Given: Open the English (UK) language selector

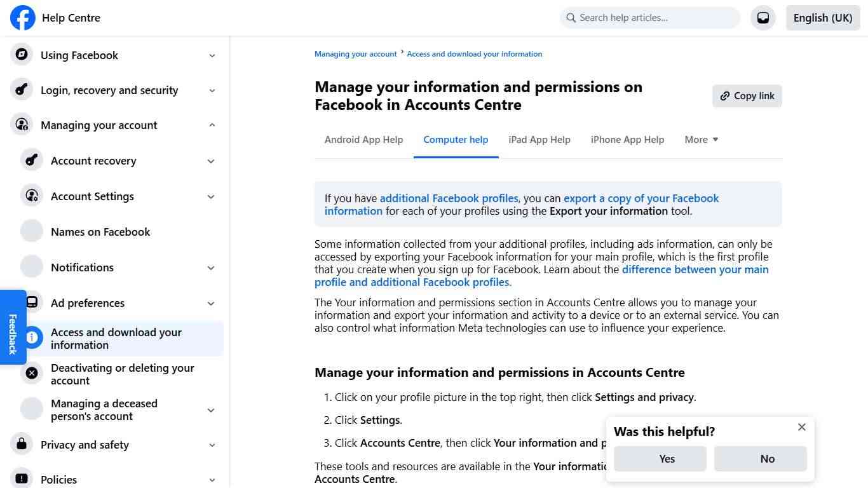Looking at the screenshot, I should pos(822,18).
